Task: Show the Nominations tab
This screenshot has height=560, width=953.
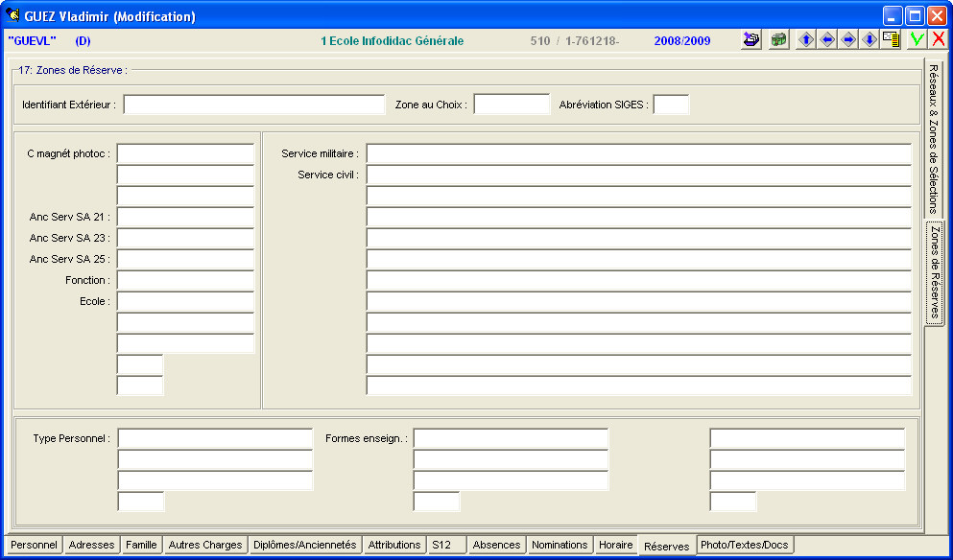Action: pyautogui.click(x=560, y=545)
